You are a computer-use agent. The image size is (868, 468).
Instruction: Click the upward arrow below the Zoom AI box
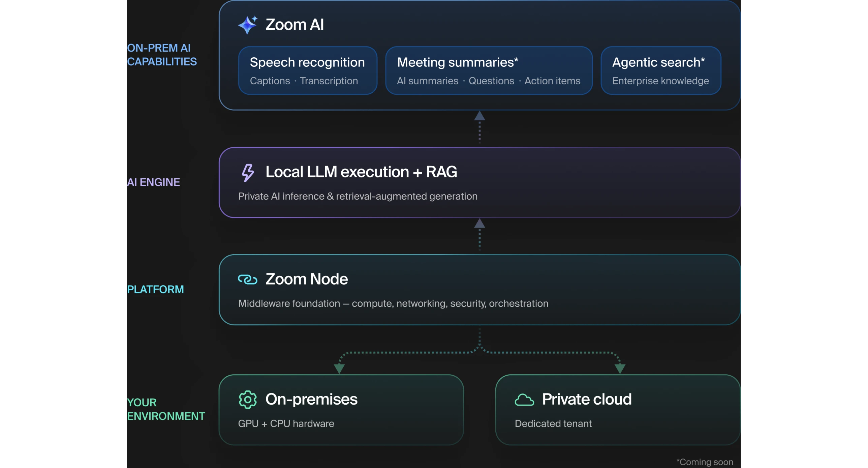pyautogui.click(x=479, y=116)
